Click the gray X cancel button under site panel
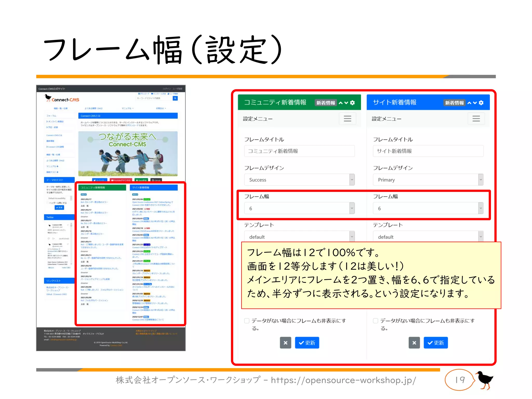 [x=414, y=343]
